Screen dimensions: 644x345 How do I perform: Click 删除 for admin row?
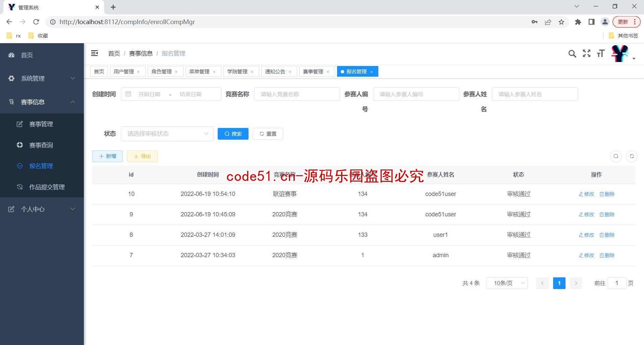[x=607, y=255]
